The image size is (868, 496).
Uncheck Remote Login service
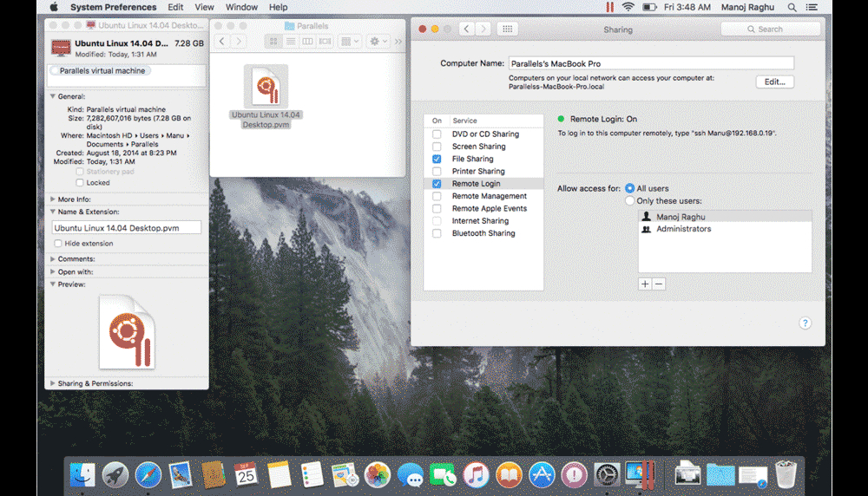(x=437, y=184)
